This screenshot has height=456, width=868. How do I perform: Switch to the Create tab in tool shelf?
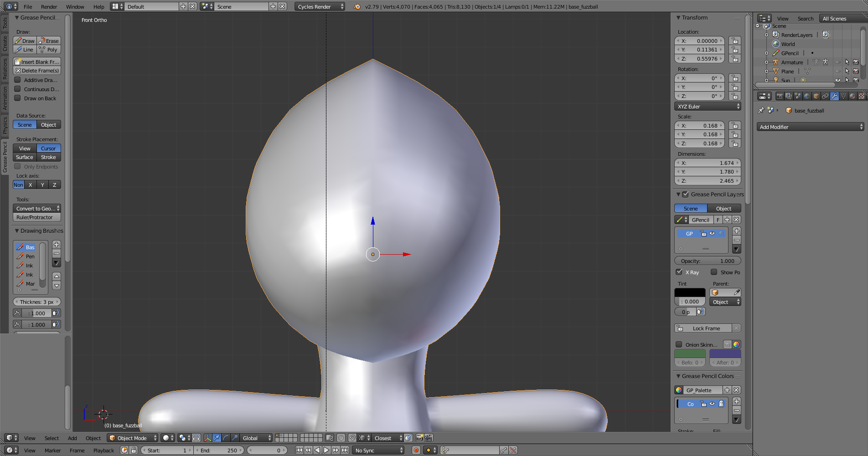click(x=5, y=44)
